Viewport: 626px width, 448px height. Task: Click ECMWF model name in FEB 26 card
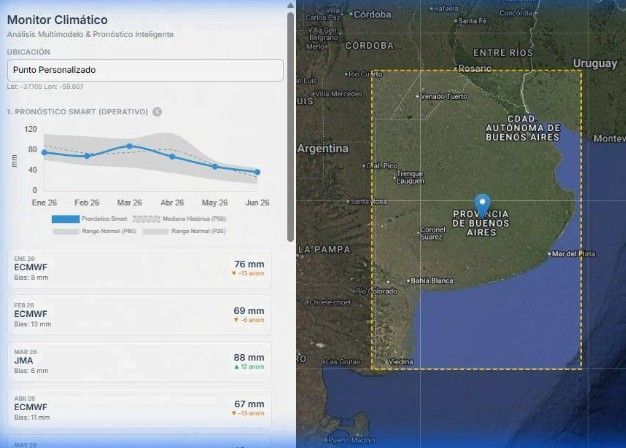pos(31,314)
